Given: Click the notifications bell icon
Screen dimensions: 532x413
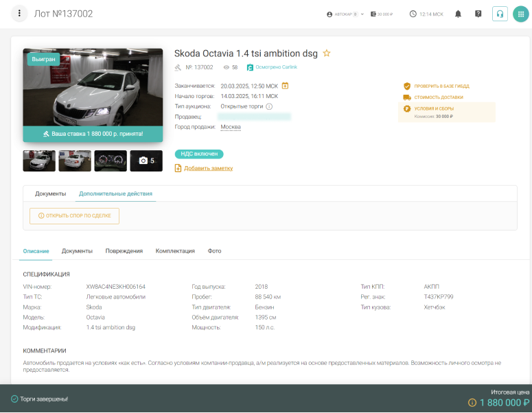Looking at the screenshot, I should click(458, 14).
